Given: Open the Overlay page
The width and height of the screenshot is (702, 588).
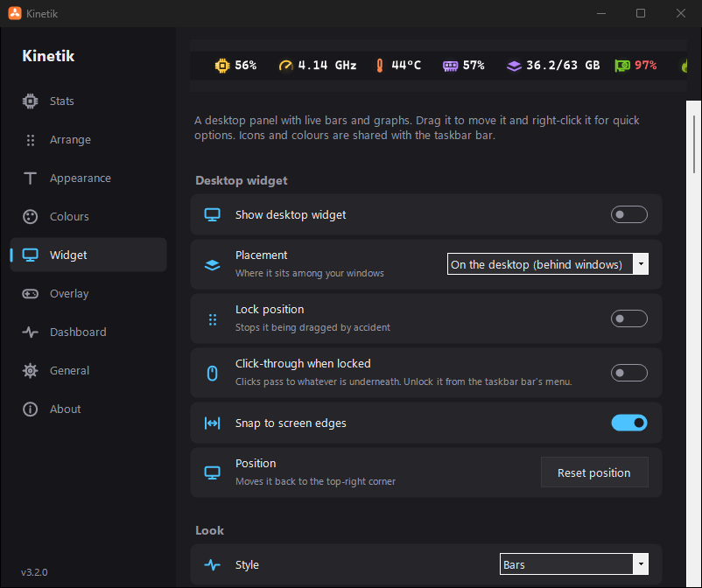Looking at the screenshot, I should point(88,293).
